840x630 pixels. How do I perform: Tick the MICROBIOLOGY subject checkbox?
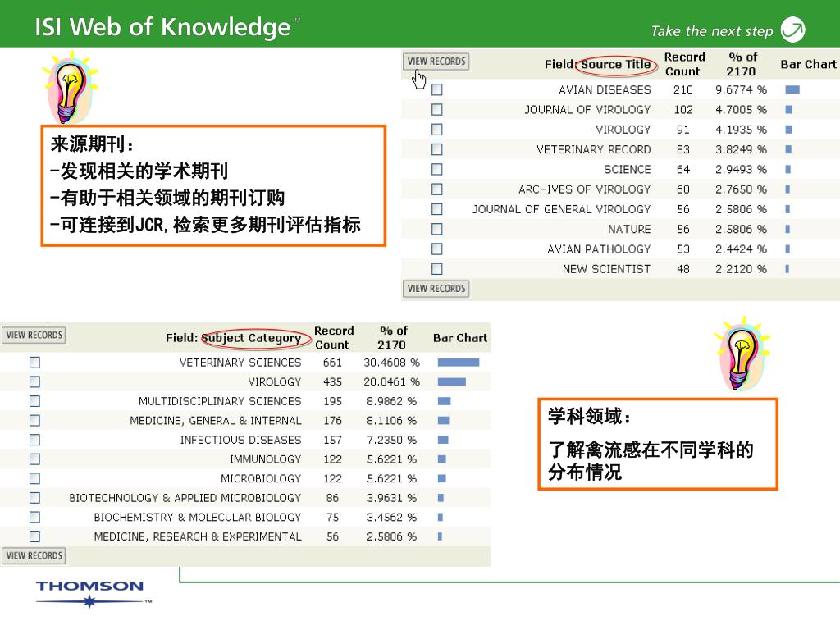coord(34,478)
